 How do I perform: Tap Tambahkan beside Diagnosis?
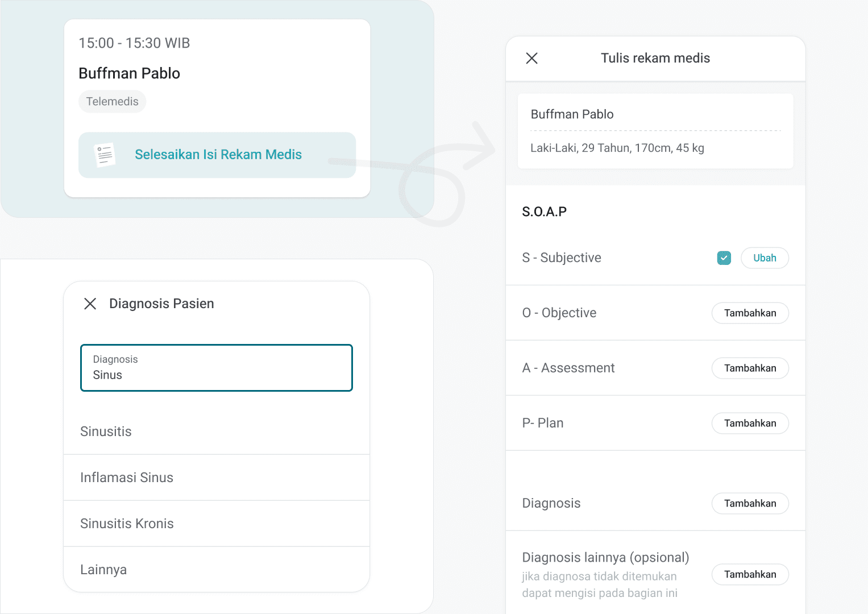click(750, 504)
